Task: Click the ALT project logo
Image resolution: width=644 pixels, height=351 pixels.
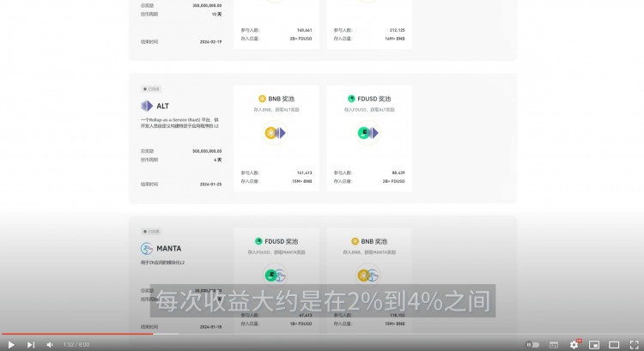Action: click(147, 106)
